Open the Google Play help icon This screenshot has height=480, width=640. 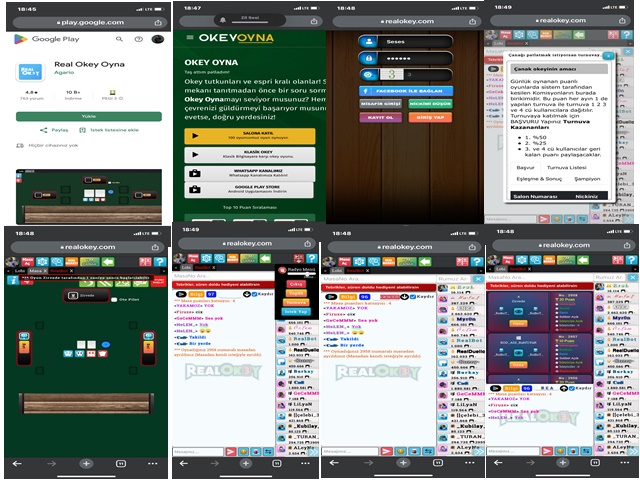tap(139, 39)
